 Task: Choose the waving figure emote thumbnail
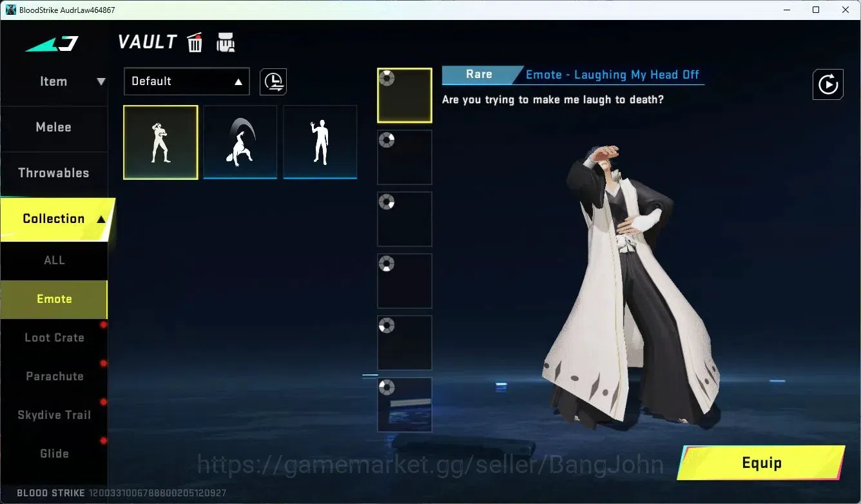pos(320,142)
